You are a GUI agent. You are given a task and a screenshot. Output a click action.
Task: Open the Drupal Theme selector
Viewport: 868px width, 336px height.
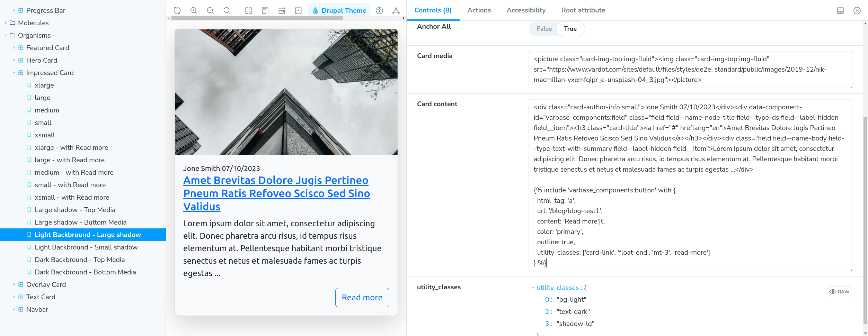coord(339,10)
